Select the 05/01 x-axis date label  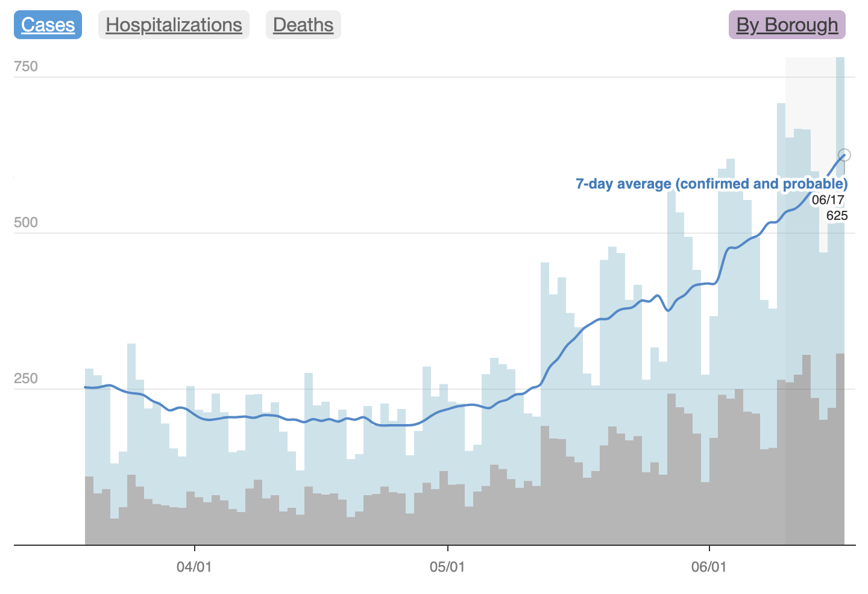click(447, 567)
